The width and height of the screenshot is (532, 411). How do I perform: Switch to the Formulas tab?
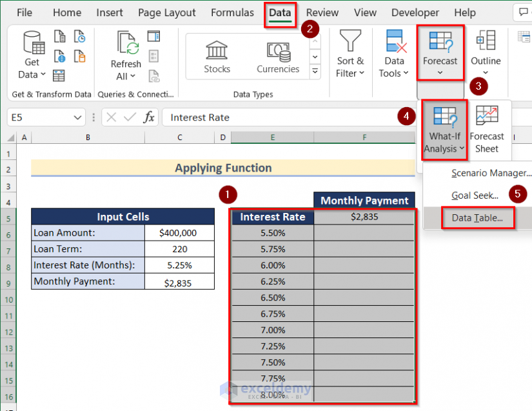point(232,12)
